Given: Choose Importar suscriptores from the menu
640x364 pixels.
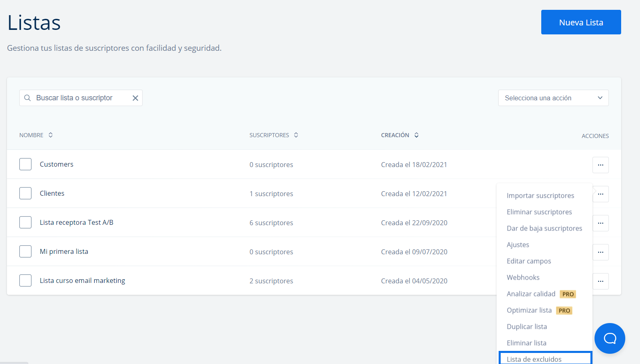Looking at the screenshot, I should tap(540, 196).
